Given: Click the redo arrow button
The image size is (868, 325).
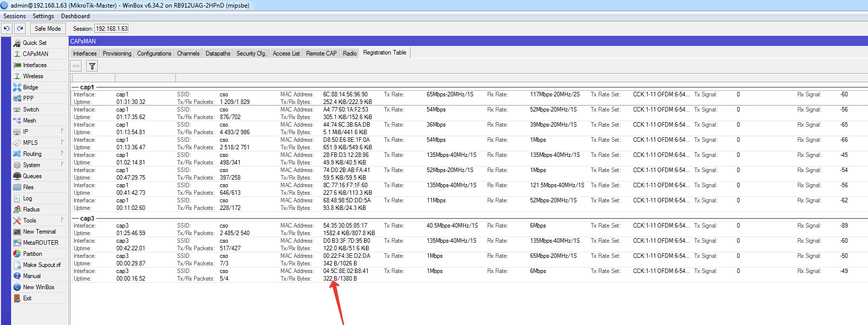Looking at the screenshot, I should click(x=20, y=28).
